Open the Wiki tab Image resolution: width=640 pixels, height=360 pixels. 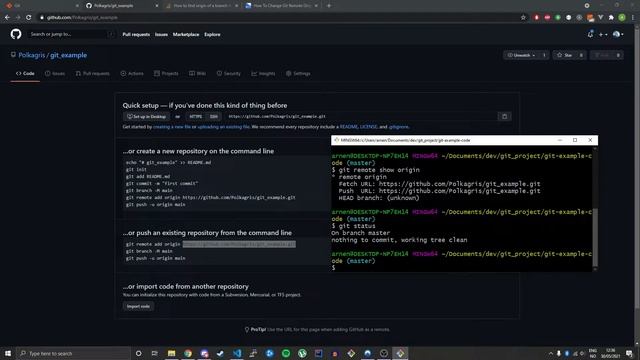[198, 73]
